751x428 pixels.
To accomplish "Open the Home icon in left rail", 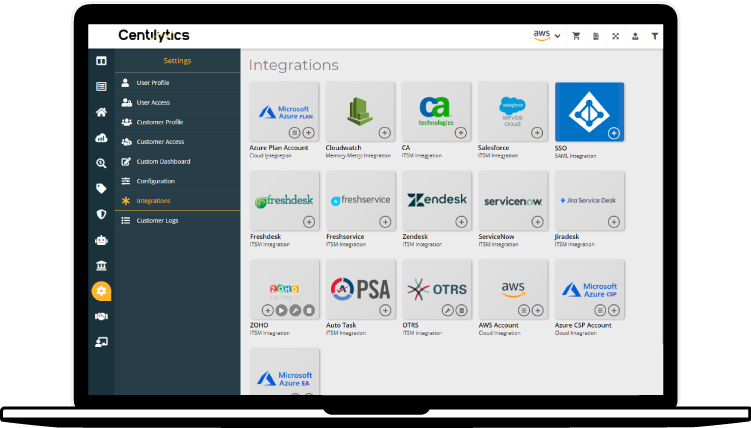I will point(101,112).
